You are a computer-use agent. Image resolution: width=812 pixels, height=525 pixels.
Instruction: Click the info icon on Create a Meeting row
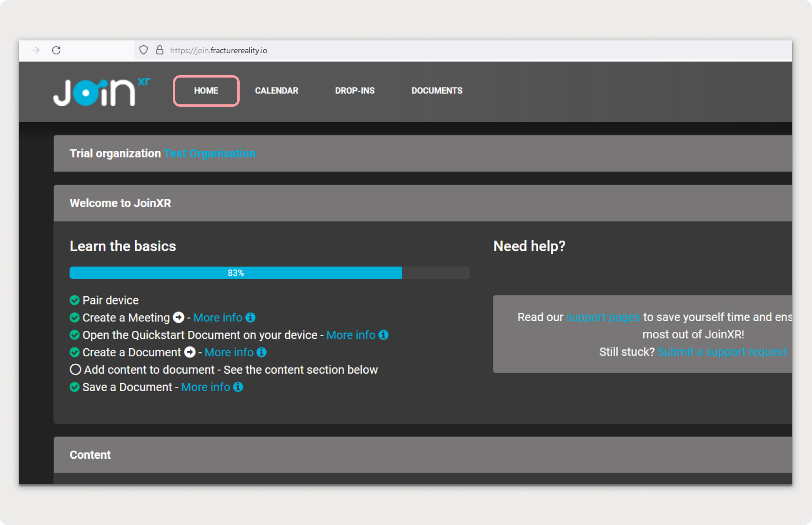point(250,317)
